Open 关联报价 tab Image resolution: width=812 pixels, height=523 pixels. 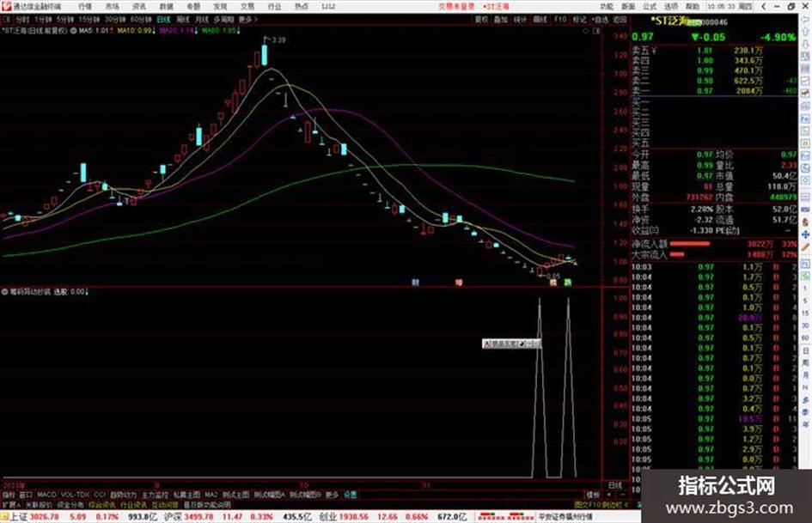(39, 504)
